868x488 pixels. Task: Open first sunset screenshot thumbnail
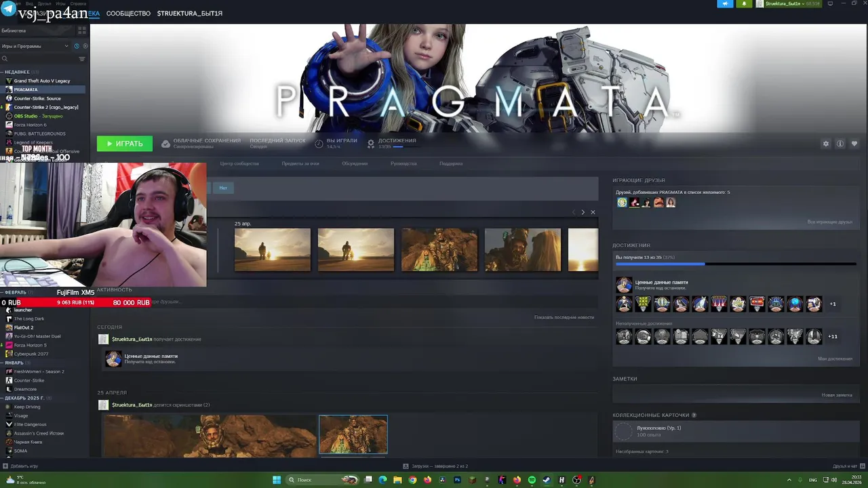273,250
